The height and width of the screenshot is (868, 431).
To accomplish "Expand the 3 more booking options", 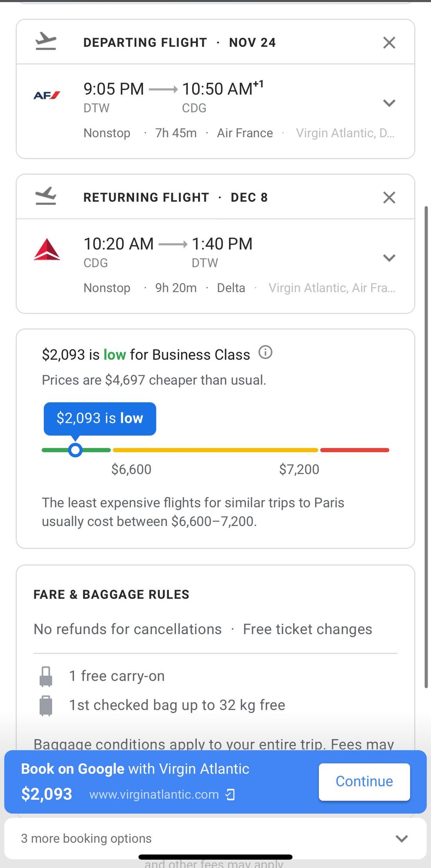I will (x=215, y=838).
